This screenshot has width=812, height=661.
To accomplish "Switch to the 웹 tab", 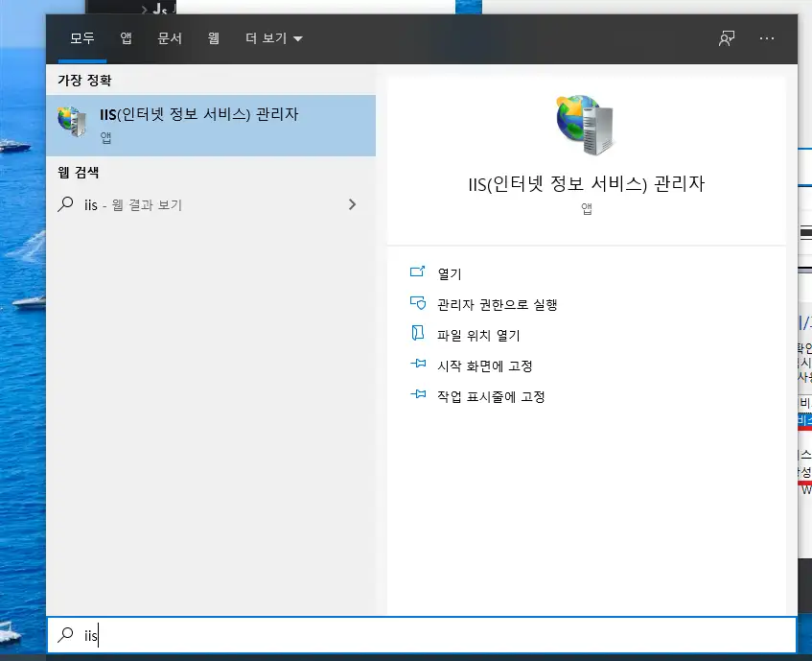I will [x=214, y=38].
